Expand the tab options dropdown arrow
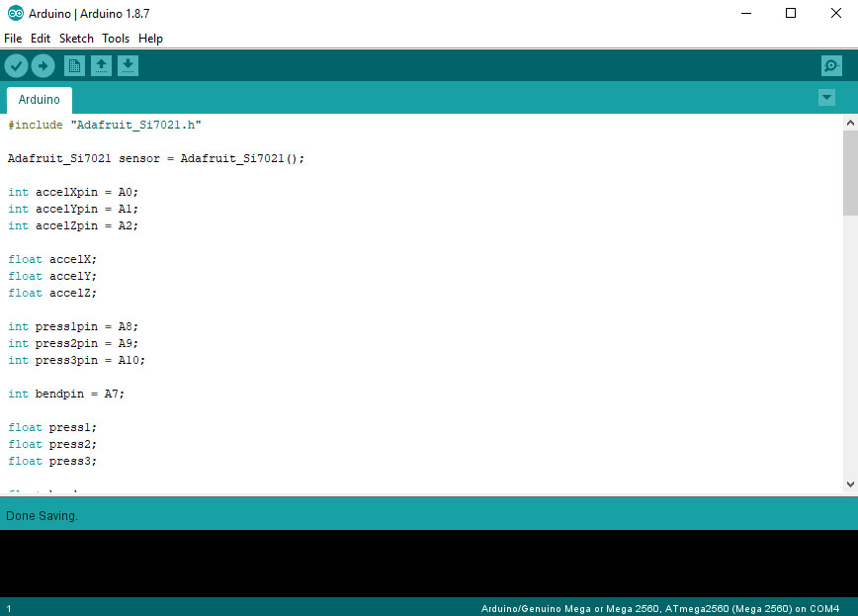 [826, 97]
